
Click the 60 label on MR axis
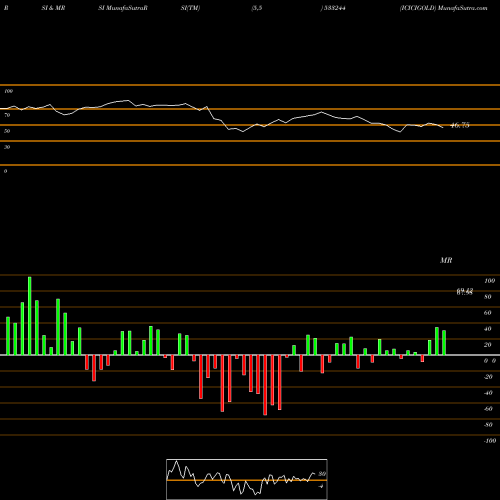pyautogui.click(x=488, y=313)
